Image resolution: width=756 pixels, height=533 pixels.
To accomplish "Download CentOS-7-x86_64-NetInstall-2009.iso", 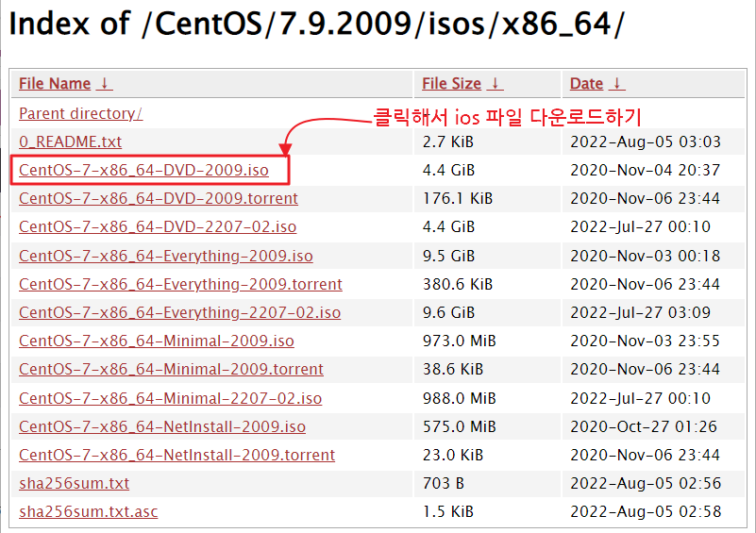I will (162, 426).
